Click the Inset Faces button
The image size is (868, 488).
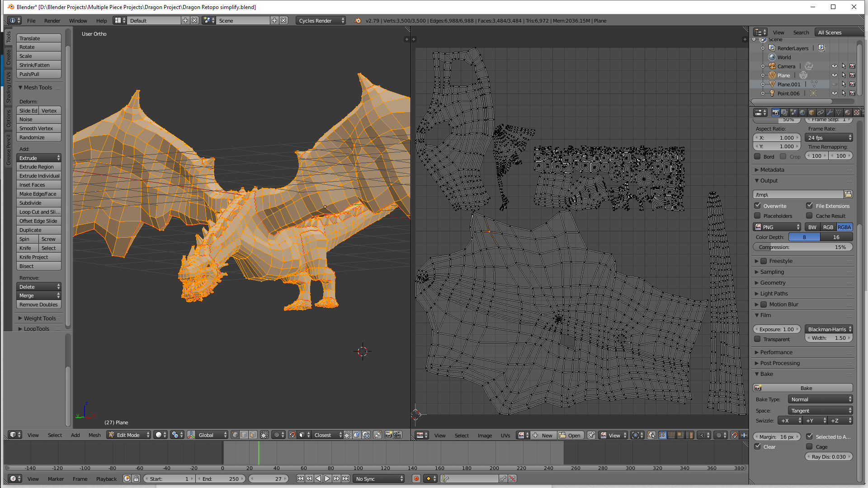[39, 185]
